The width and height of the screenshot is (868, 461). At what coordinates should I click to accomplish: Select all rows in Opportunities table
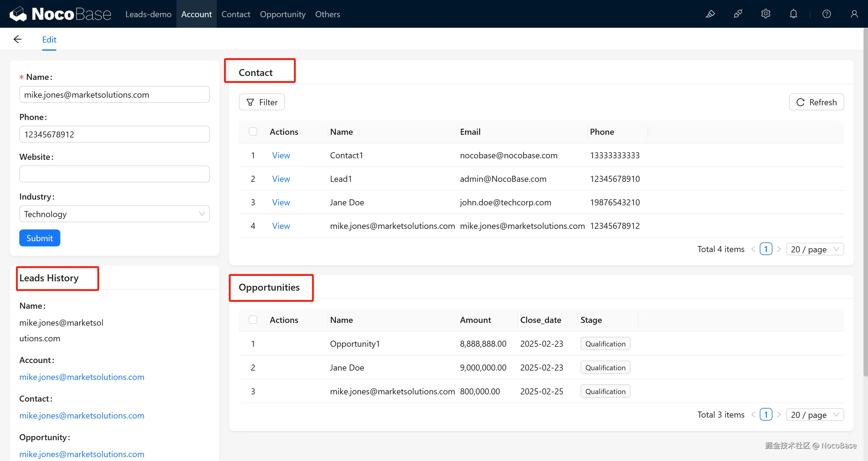coord(253,320)
